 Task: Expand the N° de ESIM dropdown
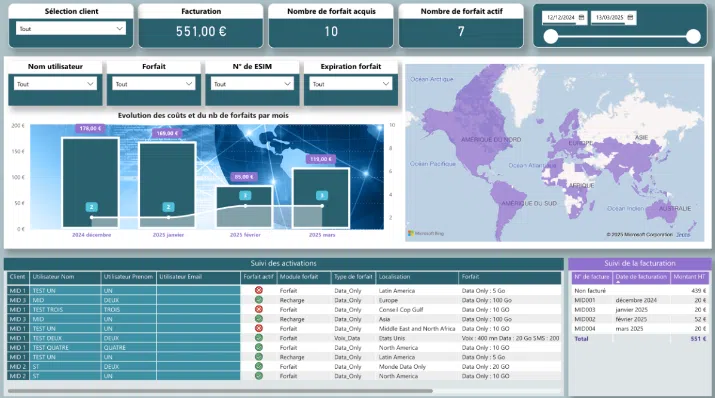point(252,84)
